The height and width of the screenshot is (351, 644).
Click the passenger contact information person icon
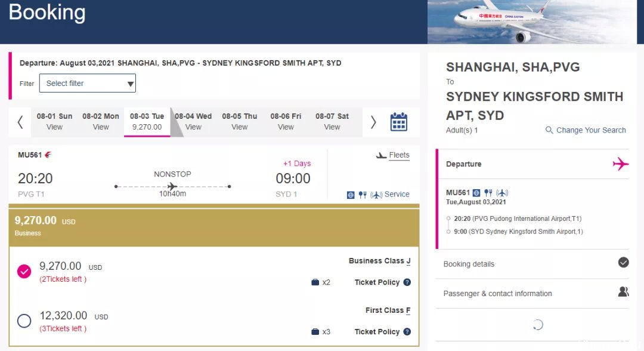(623, 292)
